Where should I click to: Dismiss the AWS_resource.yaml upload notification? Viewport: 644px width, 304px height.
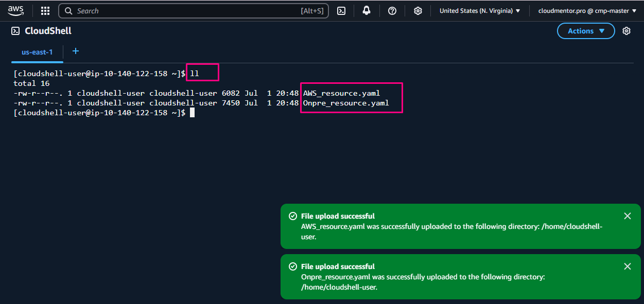[x=627, y=216]
